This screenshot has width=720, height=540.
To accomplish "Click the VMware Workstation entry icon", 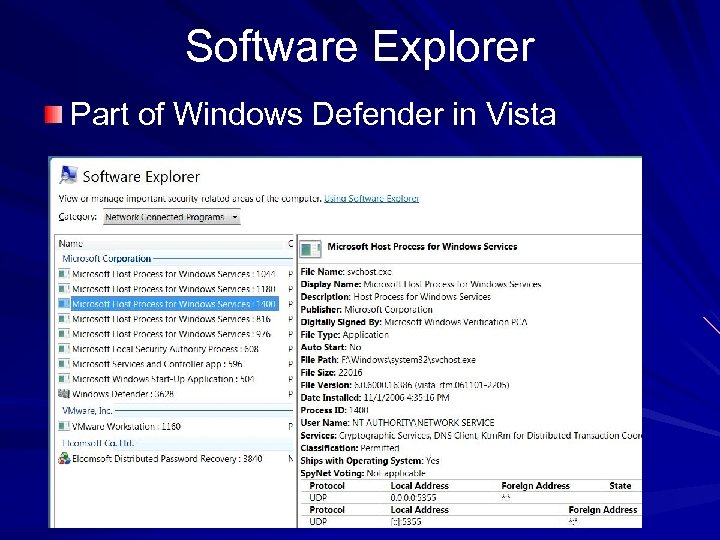I will [64, 427].
